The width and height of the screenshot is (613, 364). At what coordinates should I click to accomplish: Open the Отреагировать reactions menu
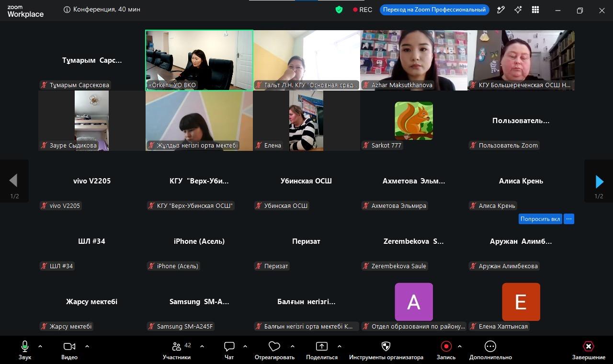[274, 350]
